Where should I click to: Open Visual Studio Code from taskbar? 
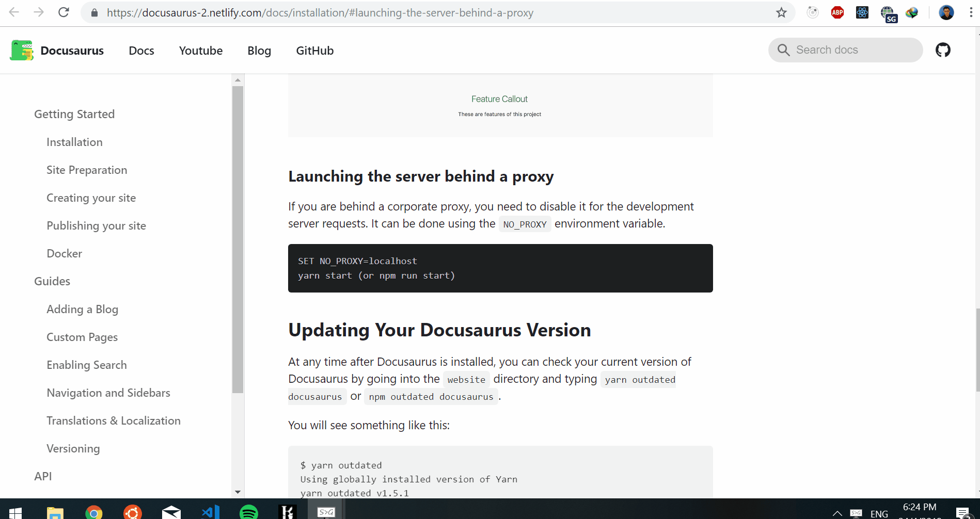(x=211, y=512)
